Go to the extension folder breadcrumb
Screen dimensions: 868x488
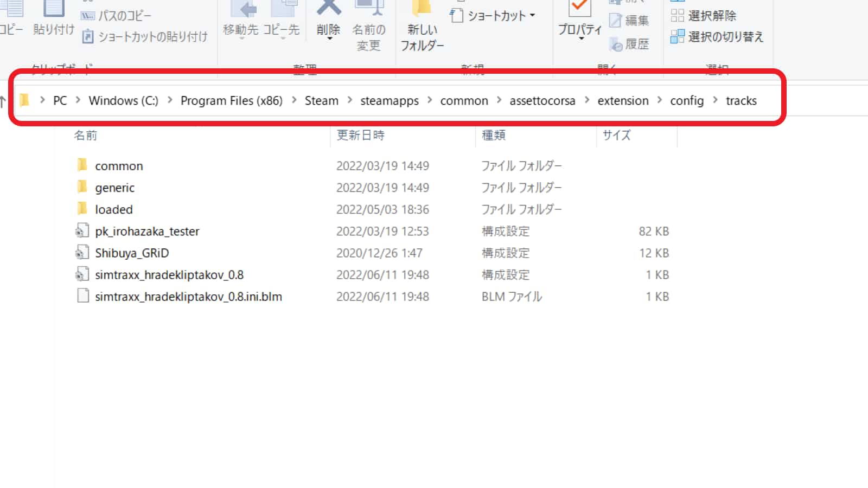[x=622, y=101]
